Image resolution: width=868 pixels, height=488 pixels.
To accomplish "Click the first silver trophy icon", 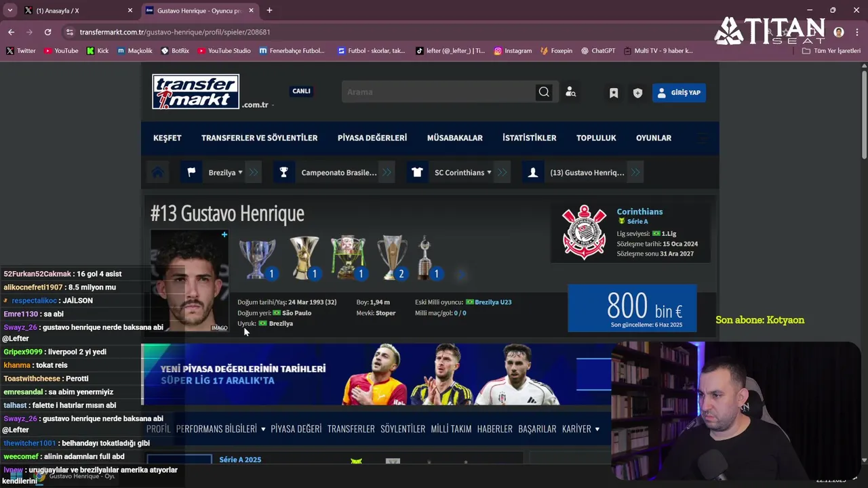I will coord(257,258).
